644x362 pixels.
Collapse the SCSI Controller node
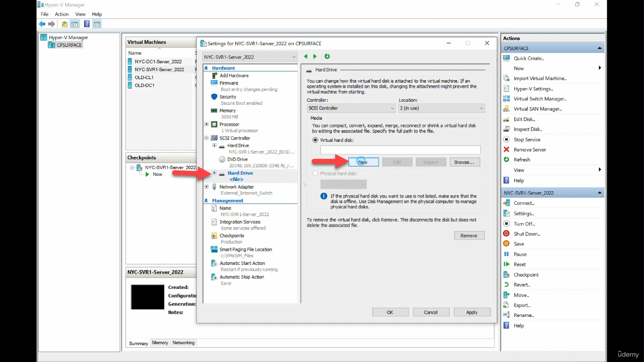click(206, 138)
